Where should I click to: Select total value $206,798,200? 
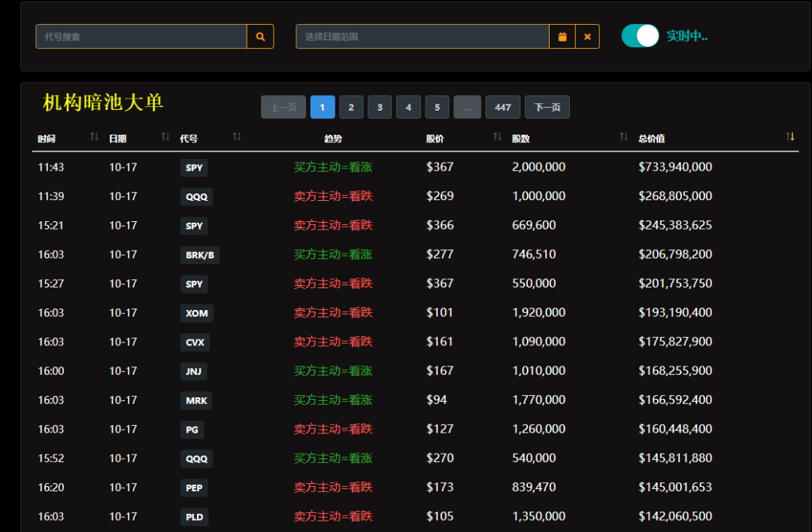675,254
